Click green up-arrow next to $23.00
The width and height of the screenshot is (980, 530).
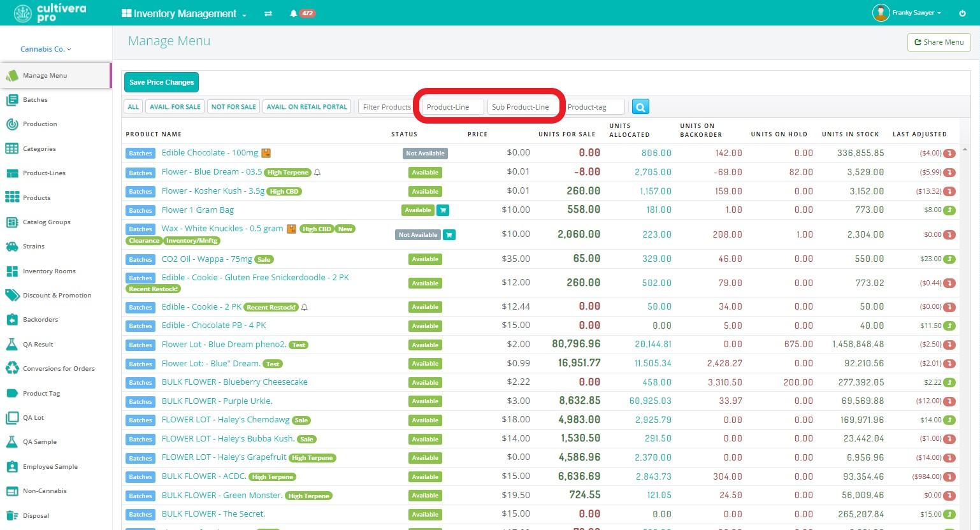click(x=949, y=259)
